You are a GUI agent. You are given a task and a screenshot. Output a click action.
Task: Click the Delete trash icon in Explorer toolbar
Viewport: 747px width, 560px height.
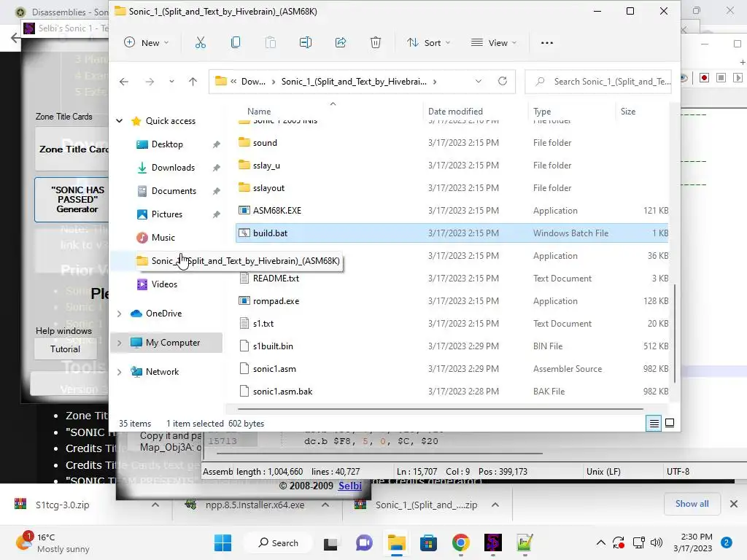click(376, 43)
